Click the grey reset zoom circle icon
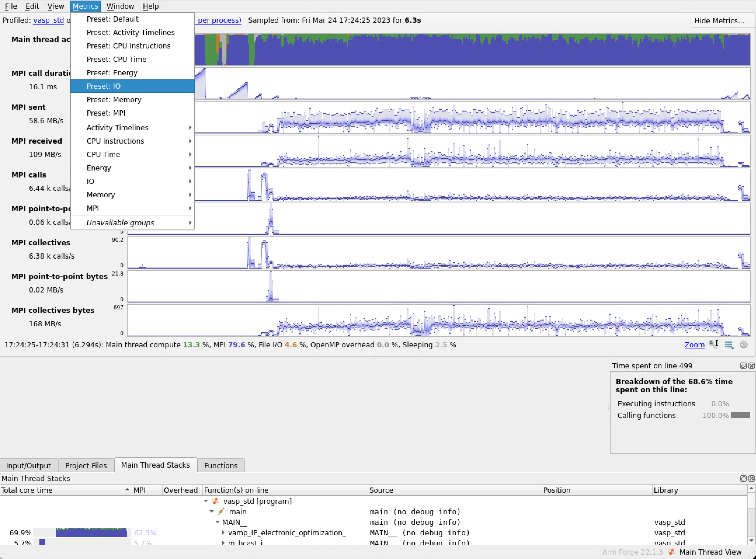Screen dimensions: 756x559 pyautogui.click(x=743, y=344)
